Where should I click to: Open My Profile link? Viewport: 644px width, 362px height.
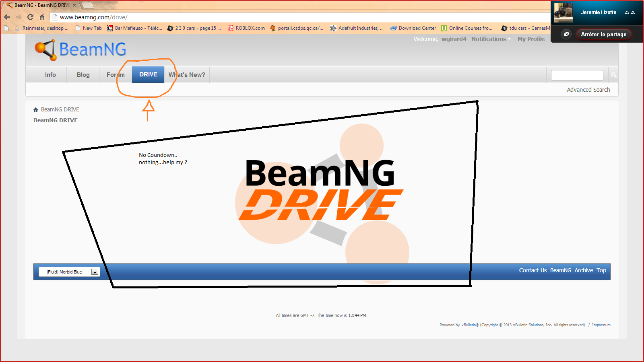tap(531, 39)
